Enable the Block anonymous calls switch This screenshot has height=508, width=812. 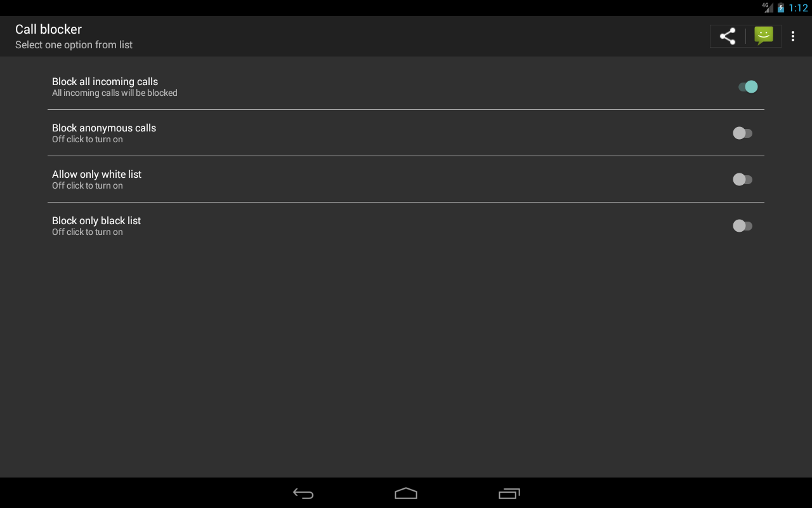pyautogui.click(x=742, y=133)
